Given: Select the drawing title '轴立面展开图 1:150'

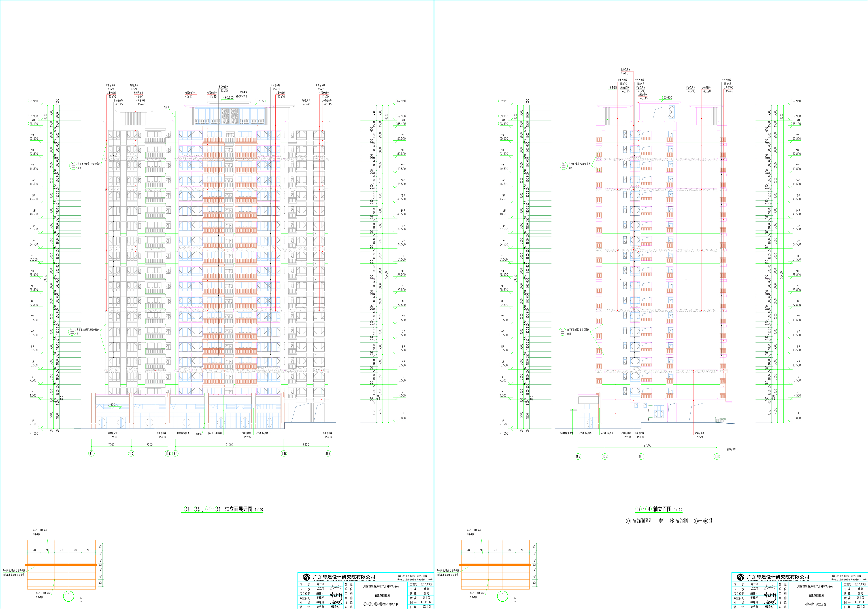Looking at the screenshot, I should pyautogui.click(x=244, y=509).
